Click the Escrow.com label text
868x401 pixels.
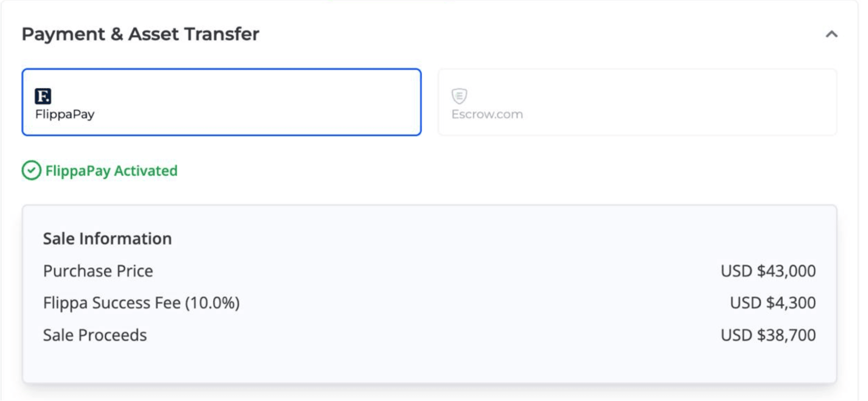pos(487,114)
